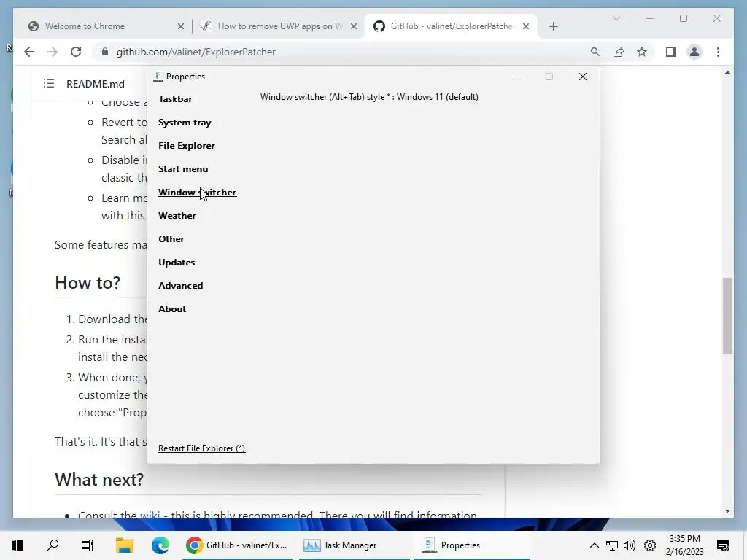Image resolution: width=747 pixels, height=560 pixels.
Task: Launch Microsoft Edge from taskbar
Action: coord(160,545)
